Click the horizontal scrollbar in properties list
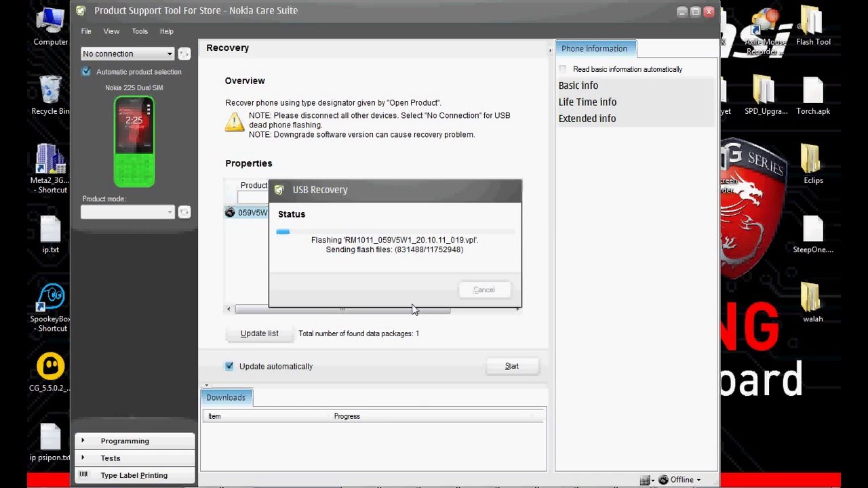Viewport: 868px width, 488px height. pyautogui.click(x=342, y=309)
